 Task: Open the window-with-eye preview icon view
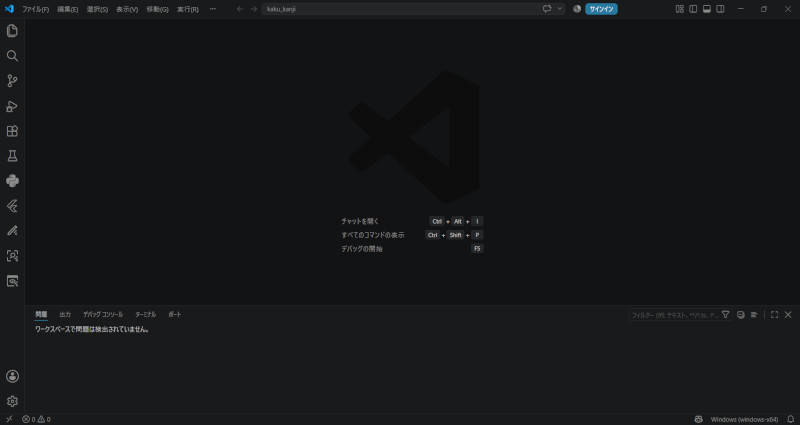(x=12, y=281)
